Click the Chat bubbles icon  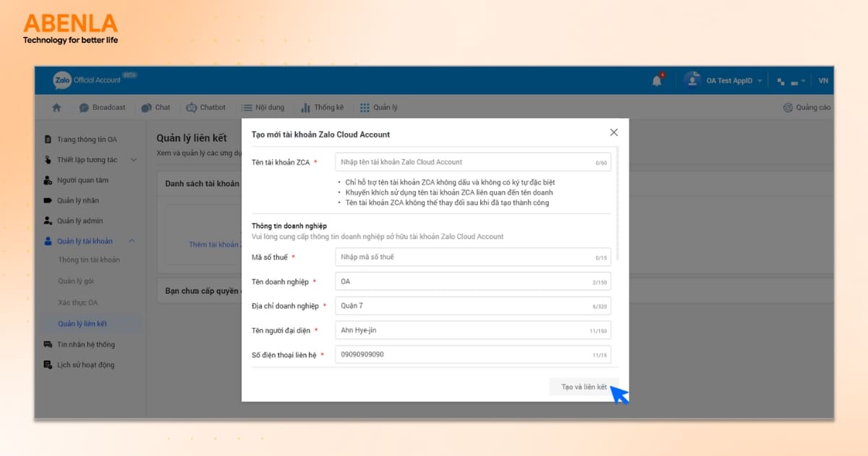click(146, 108)
